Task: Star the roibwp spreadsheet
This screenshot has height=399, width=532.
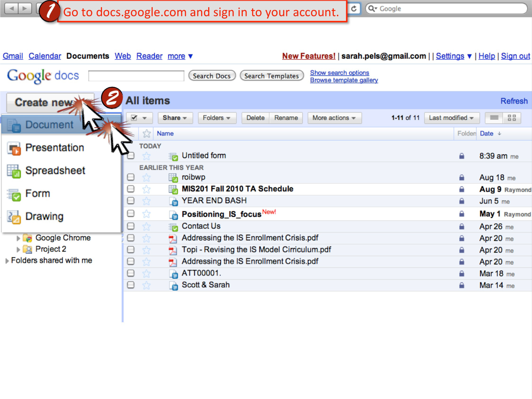Action: (147, 177)
